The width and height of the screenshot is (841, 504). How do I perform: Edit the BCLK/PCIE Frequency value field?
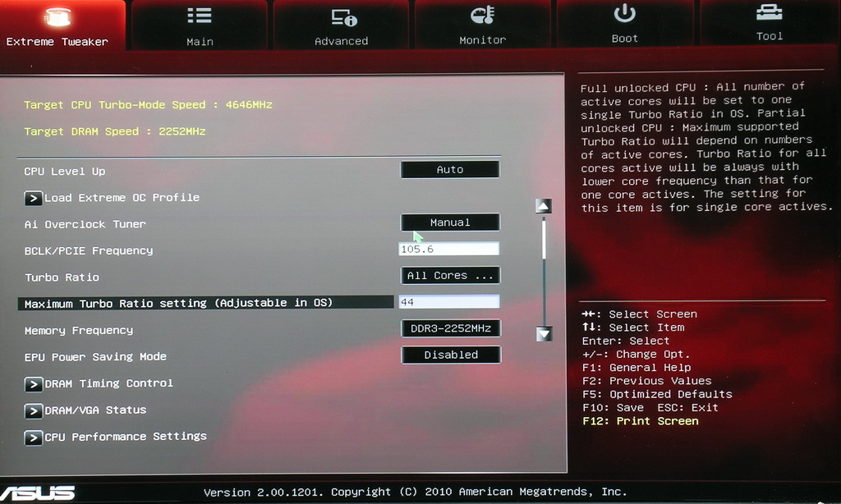coord(449,249)
